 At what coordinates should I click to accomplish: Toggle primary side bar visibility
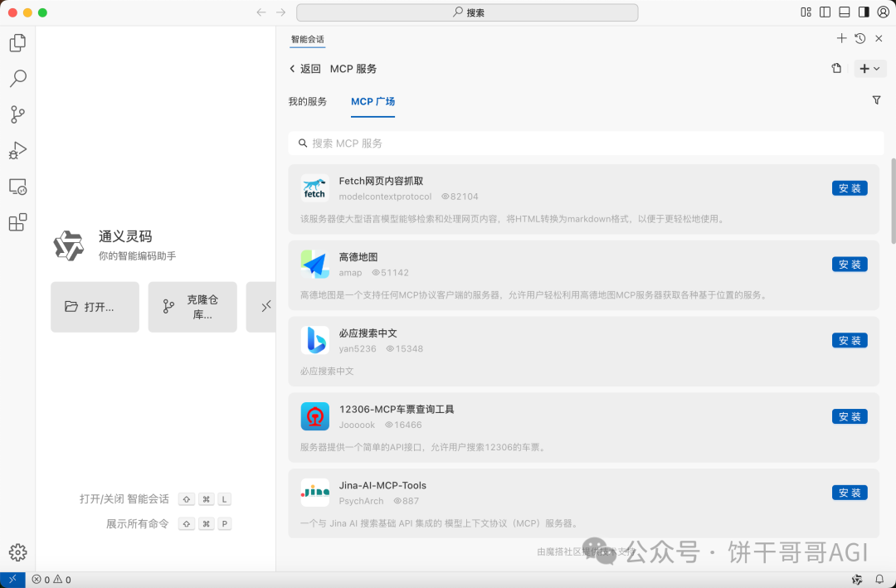tap(825, 12)
